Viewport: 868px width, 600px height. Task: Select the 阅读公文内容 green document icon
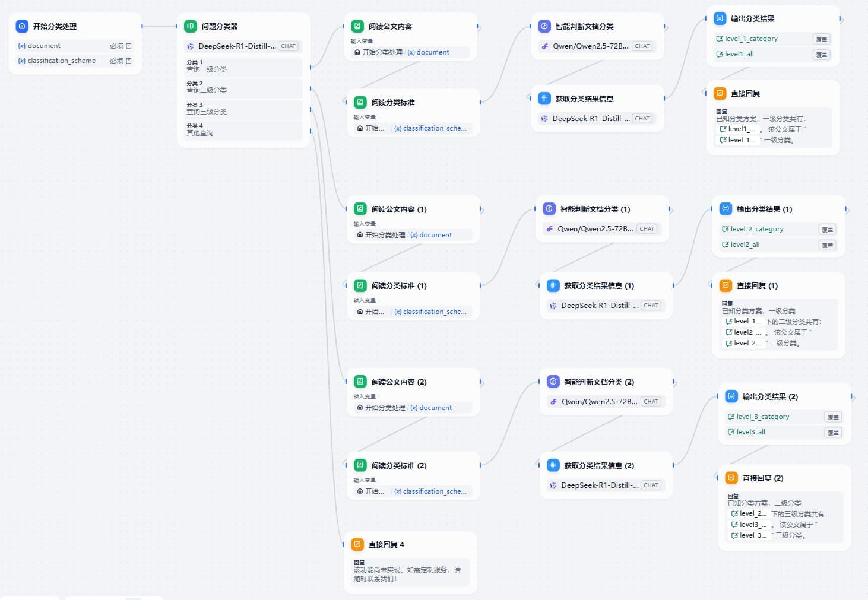point(357,26)
